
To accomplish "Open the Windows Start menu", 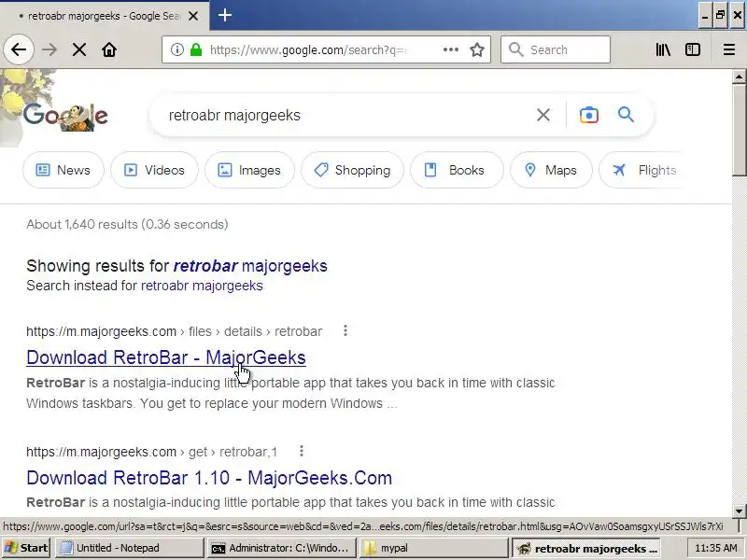I will [x=26, y=548].
